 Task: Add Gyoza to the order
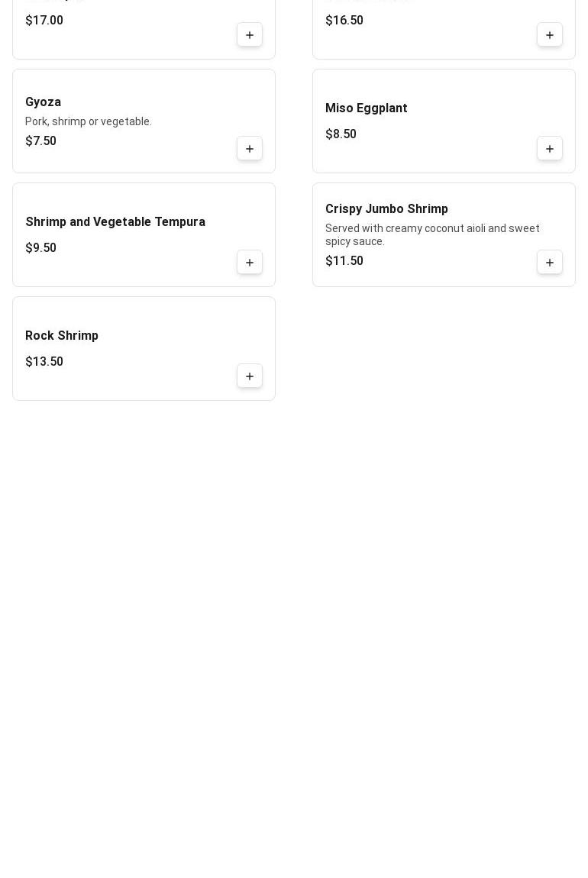(250, 149)
